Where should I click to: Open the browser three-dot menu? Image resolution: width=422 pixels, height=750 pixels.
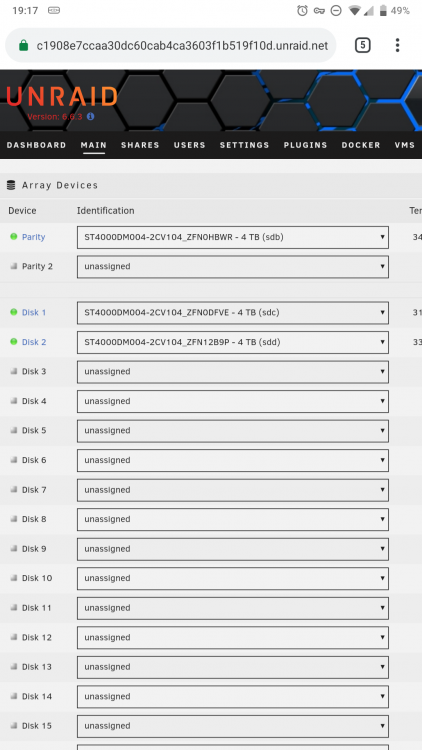coord(397,45)
